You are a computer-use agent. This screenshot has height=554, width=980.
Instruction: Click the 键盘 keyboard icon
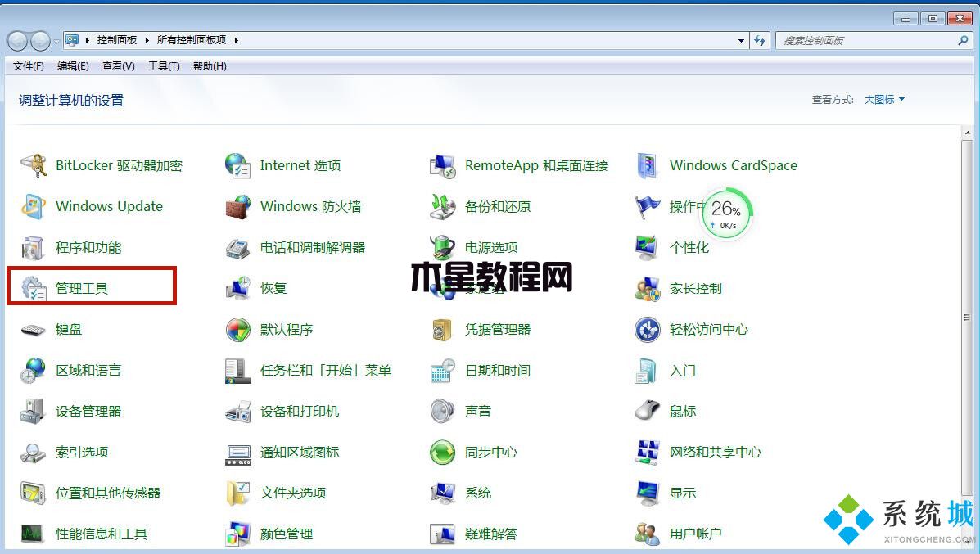point(33,329)
